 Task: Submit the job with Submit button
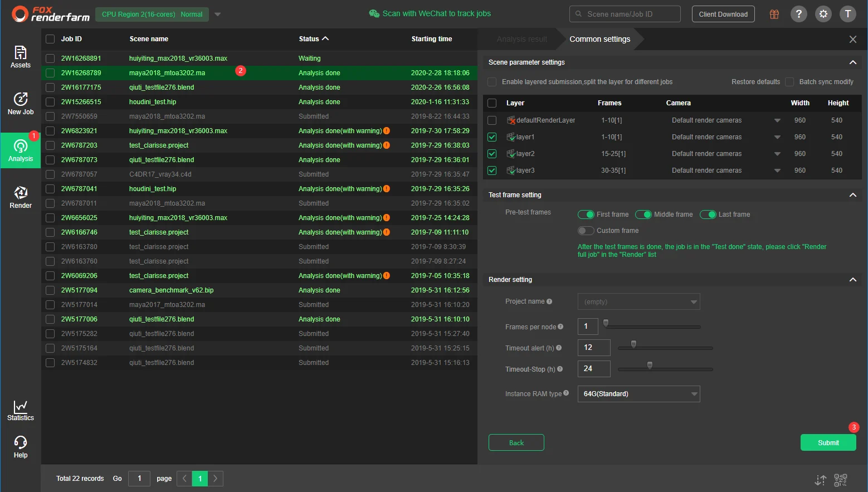tap(828, 442)
